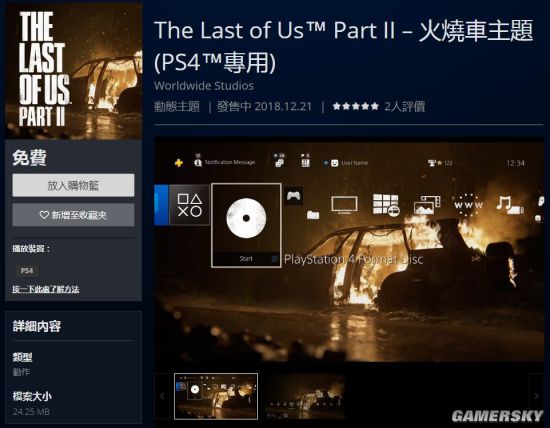Open the 按一下此處了解方法 link
Image resolution: width=550 pixels, height=428 pixels.
(x=46, y=289)
